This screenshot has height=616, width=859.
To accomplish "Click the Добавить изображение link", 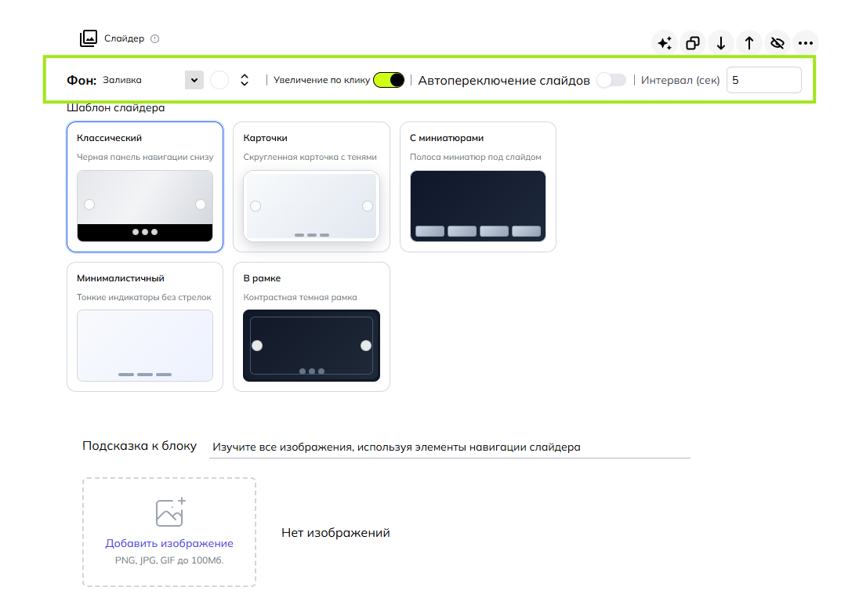I will (169, 543).
